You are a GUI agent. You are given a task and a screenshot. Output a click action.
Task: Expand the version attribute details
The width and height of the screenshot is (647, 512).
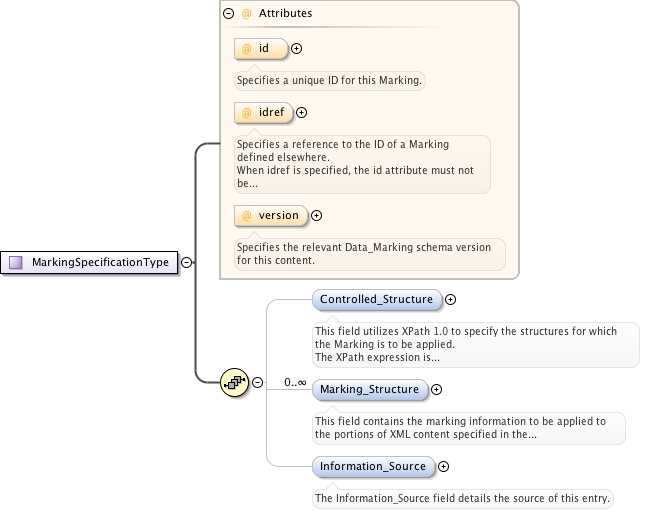(317, 215)
